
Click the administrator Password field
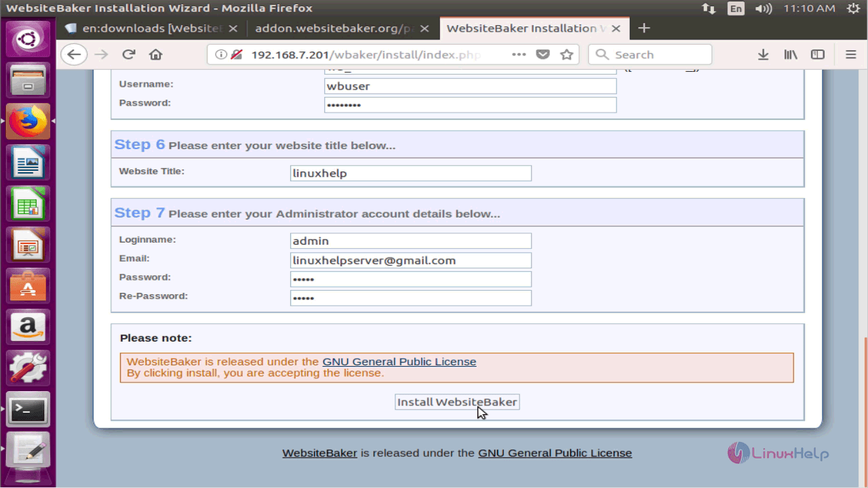point(410,279)
